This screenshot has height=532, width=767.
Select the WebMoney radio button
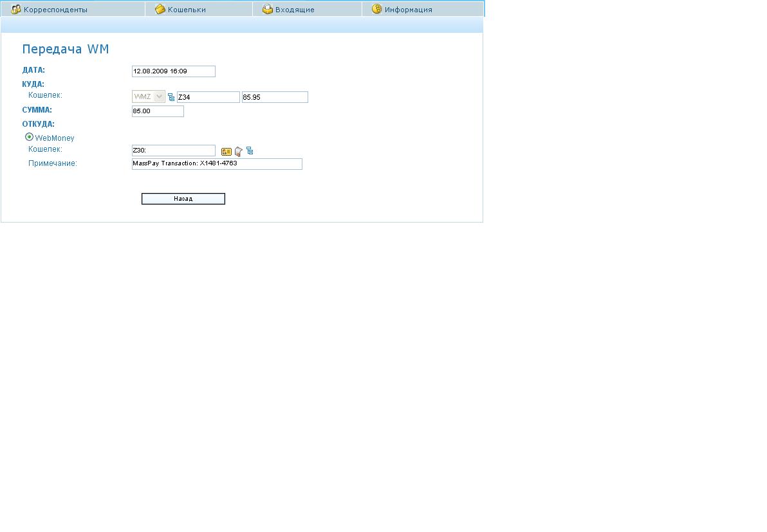tap(30, 137)
